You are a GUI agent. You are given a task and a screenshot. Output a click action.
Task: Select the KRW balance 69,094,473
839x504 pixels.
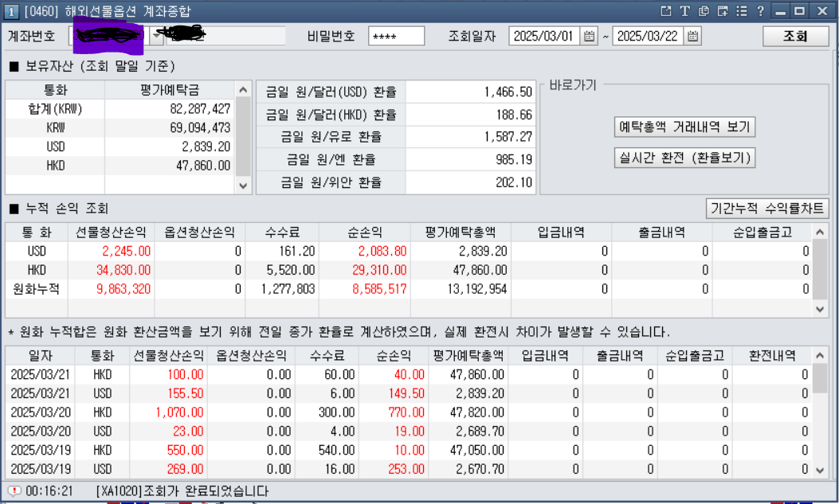pos(200,127)
